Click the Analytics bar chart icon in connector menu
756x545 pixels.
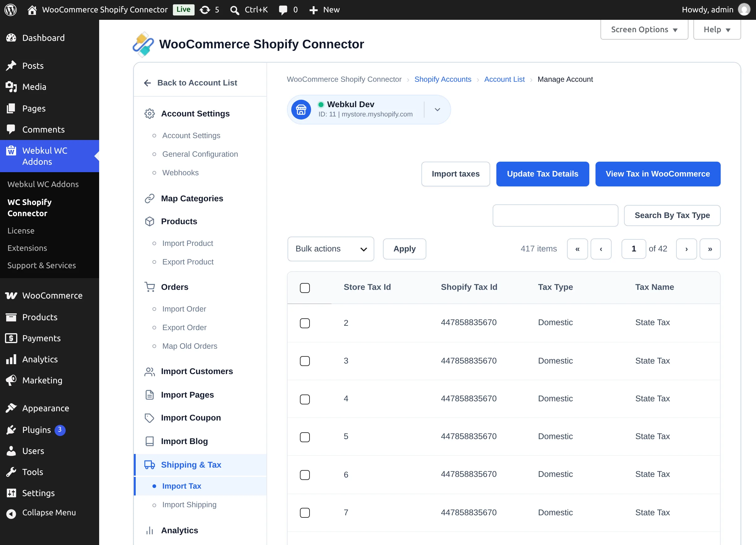click(x=150, y=530)
